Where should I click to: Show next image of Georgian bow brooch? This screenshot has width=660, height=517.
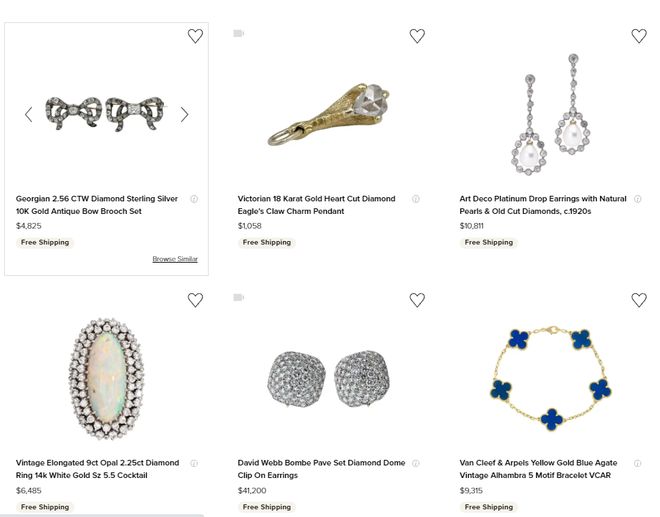184,115
